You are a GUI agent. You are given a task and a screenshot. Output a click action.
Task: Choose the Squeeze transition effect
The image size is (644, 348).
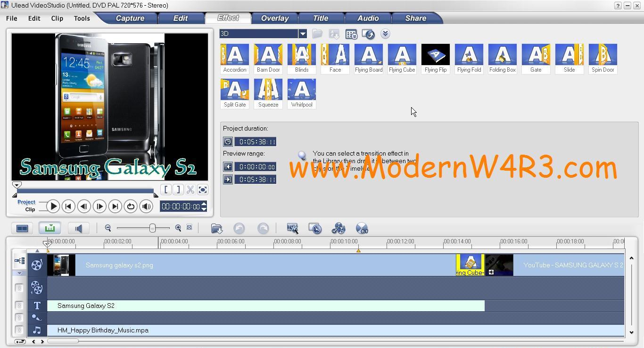click(268, 93)
